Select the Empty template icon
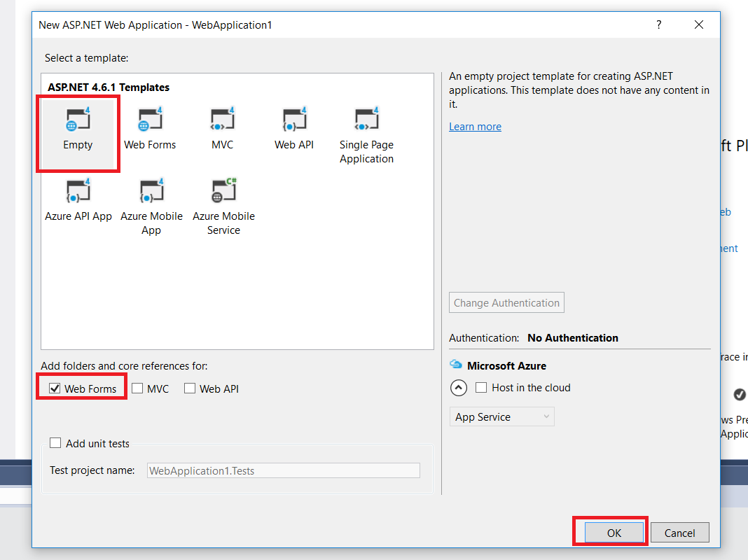 tap(78, 119)
